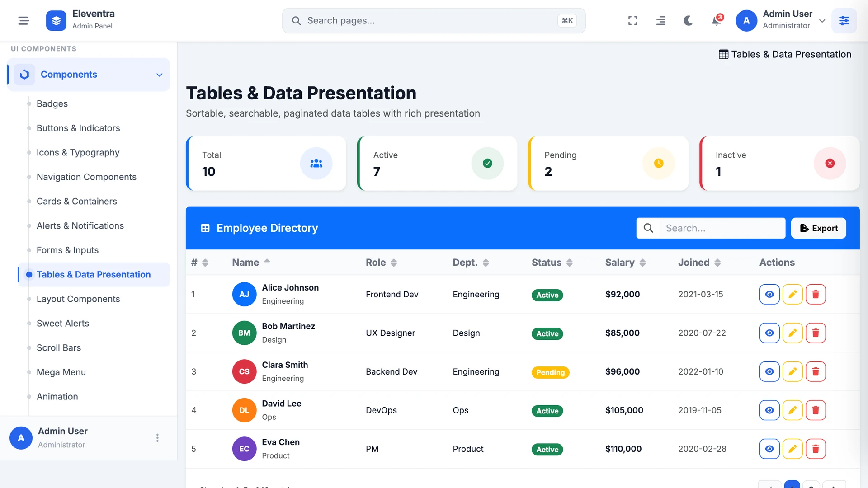868x488 pixels.
Task: View Clara Smith's record
Action: click(769, 371)
